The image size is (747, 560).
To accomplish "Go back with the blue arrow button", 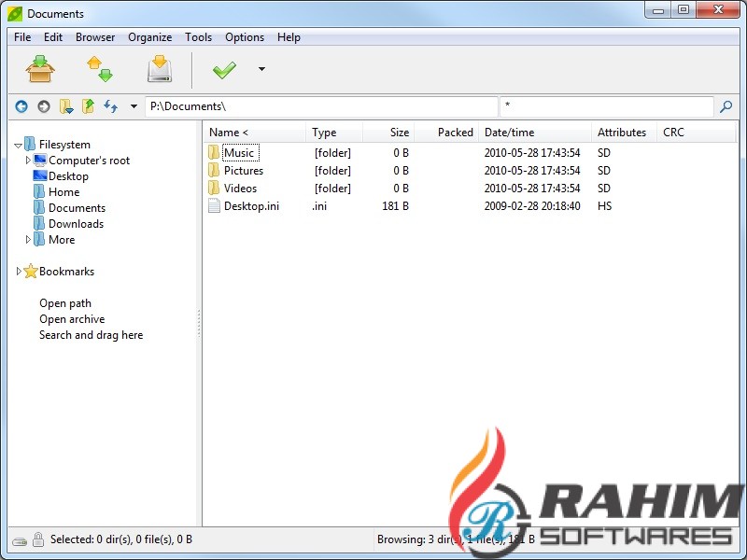I will (x=21, y=106).
